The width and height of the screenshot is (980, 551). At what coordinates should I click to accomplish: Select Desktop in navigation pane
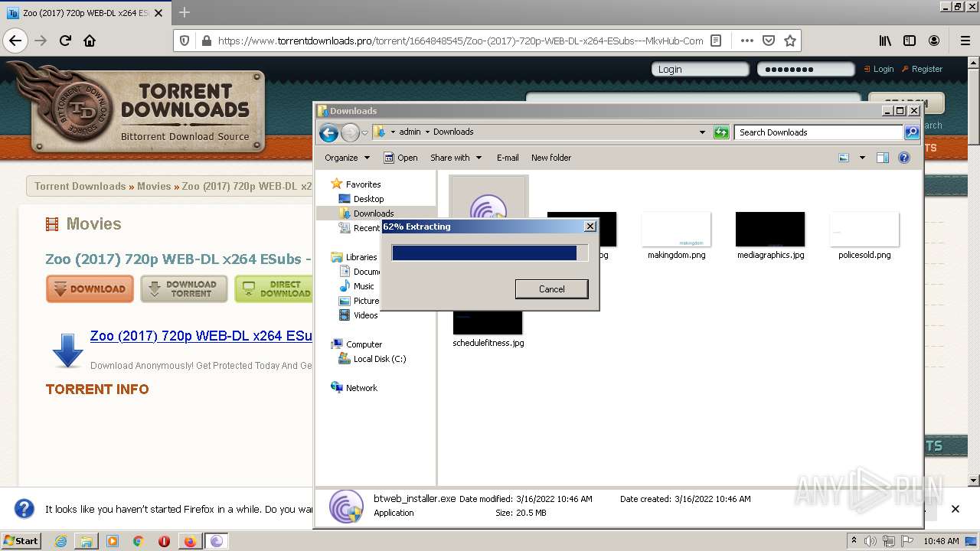coord(361,199)
